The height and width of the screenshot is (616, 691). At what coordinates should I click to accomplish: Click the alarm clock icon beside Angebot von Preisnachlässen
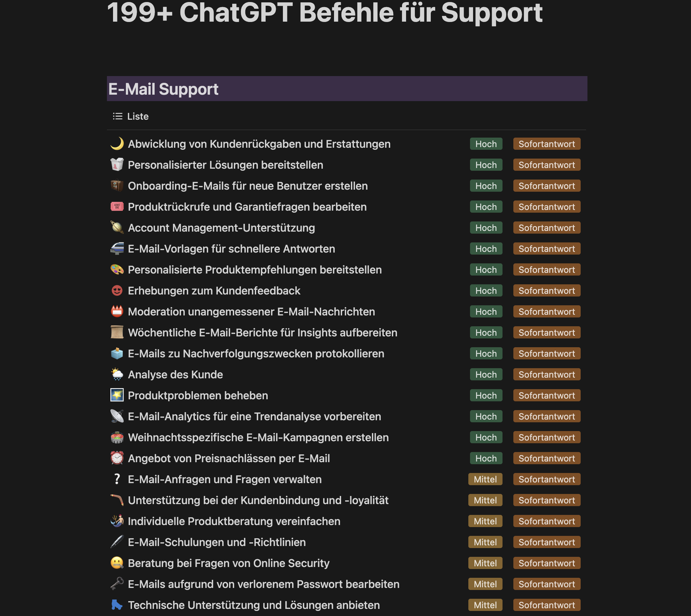pos(117,458)
